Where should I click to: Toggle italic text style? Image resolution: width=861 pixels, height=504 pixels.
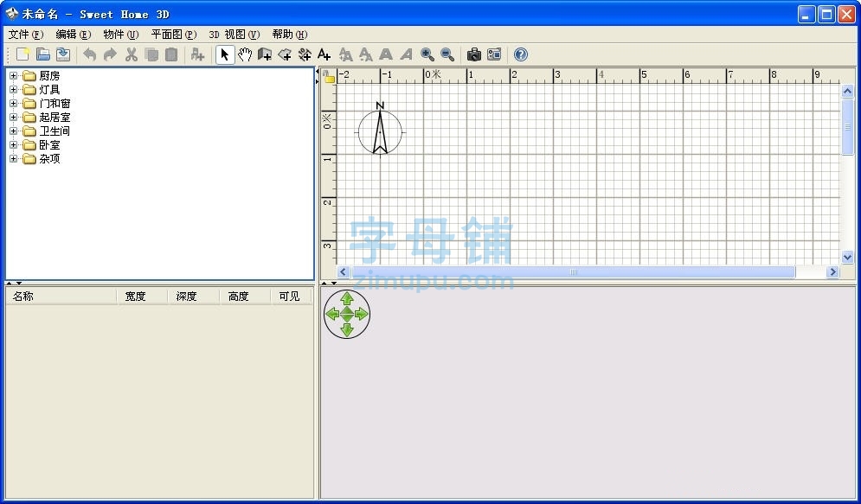[407, 54]
